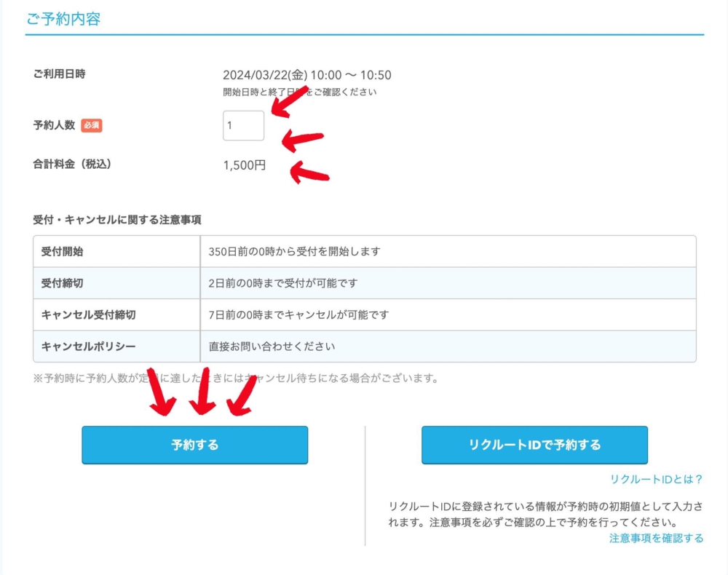Click the 受付・キャンセルに関する注意事項 heading
Viewport: 728px width, 575px height.
[x=116, y=219]
